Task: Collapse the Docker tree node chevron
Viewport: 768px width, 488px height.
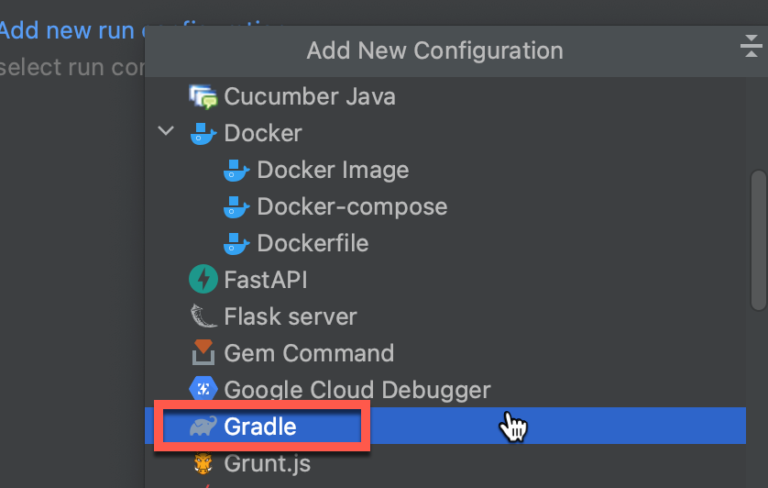Action: click(x=166, y=131)
